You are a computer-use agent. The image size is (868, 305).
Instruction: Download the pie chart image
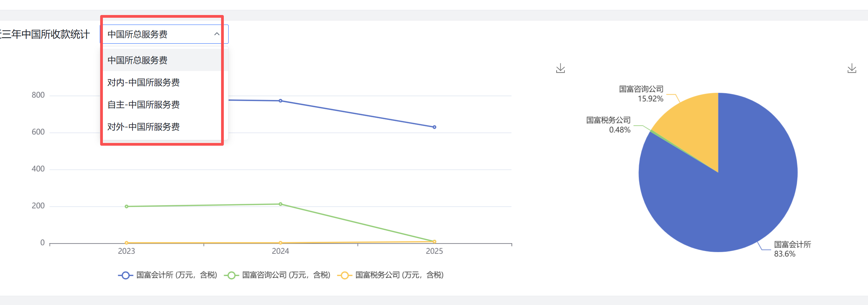852,69
